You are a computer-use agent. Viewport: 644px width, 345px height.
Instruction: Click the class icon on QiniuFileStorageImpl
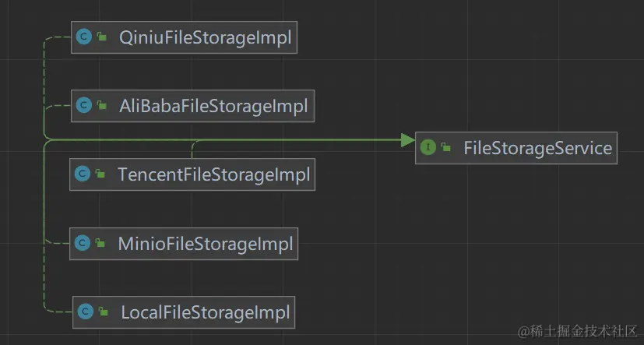(x=84, y=37)
